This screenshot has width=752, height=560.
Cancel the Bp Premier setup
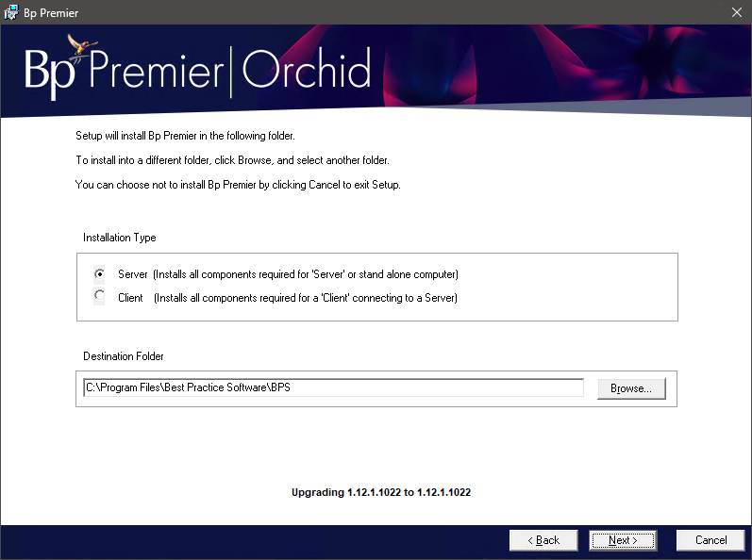tap(710, 540)
